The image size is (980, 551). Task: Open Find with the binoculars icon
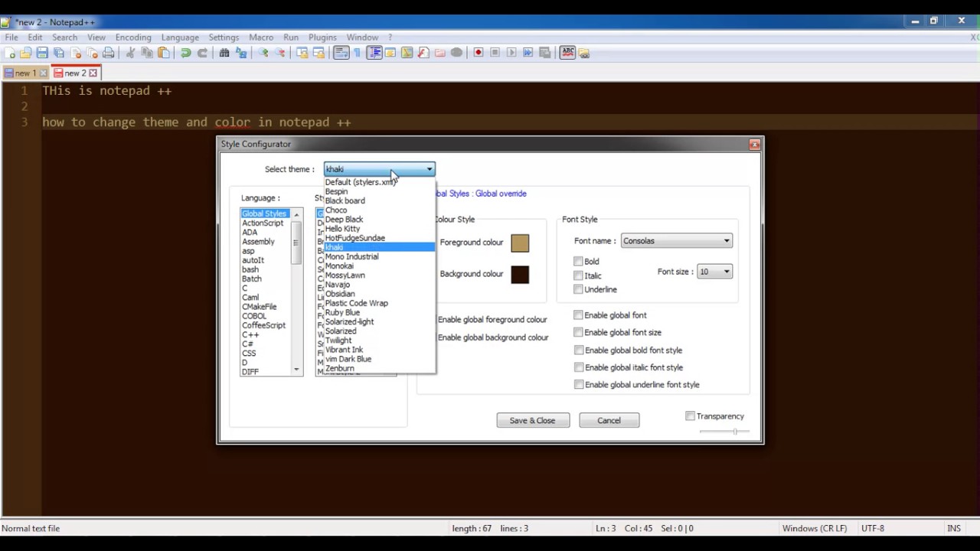(x=224, y=53)
